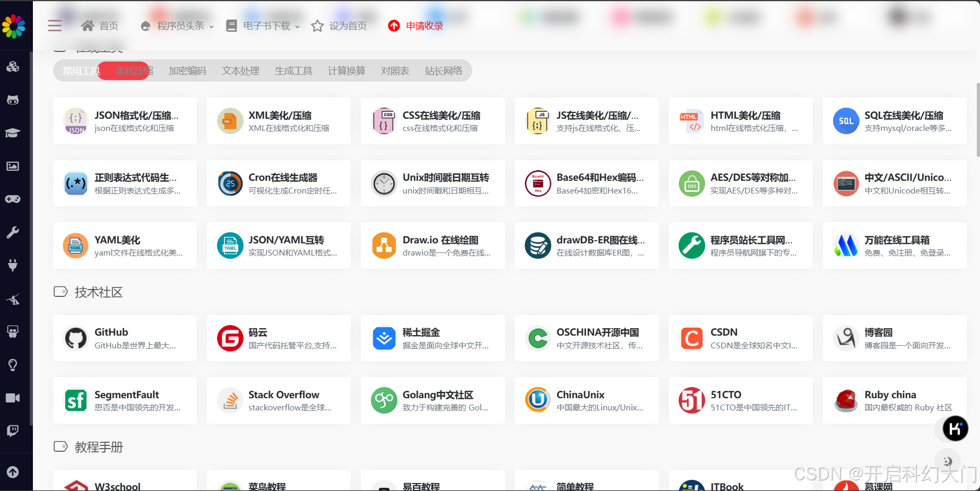Open the 博客园 community card
980x491 pixels.
tap(895, 338)
